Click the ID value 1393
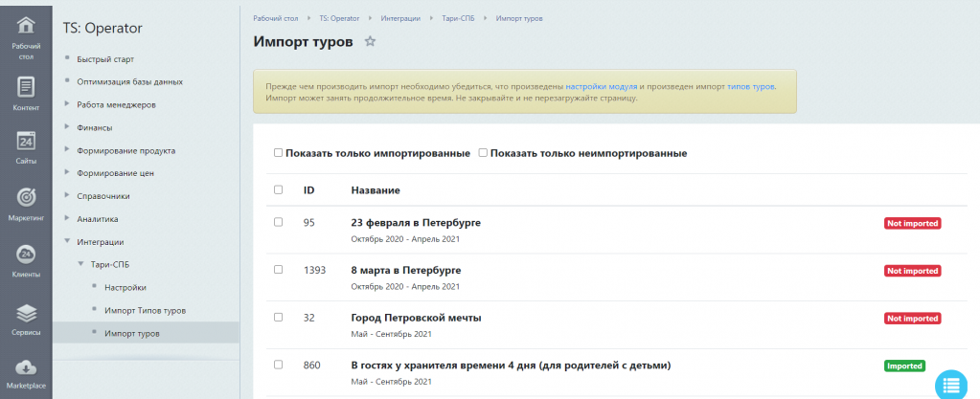The width and height of the screenshot is (980, 399). 314,271
